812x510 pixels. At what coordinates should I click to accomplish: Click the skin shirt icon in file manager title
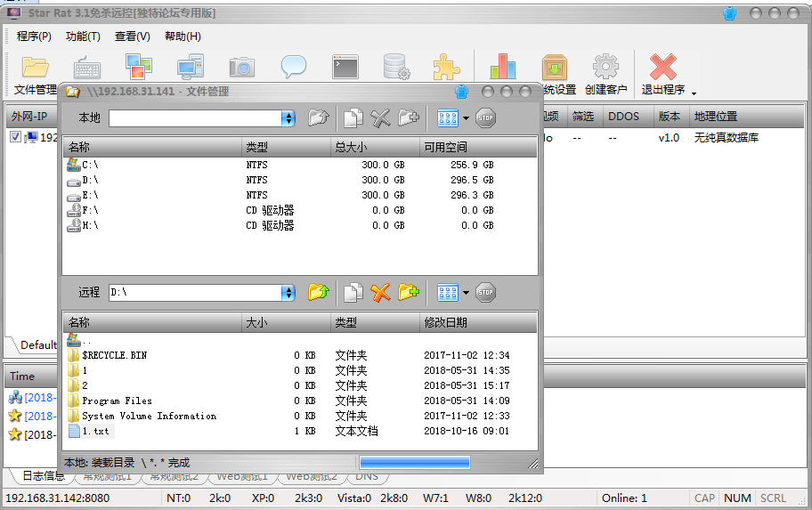461,92
